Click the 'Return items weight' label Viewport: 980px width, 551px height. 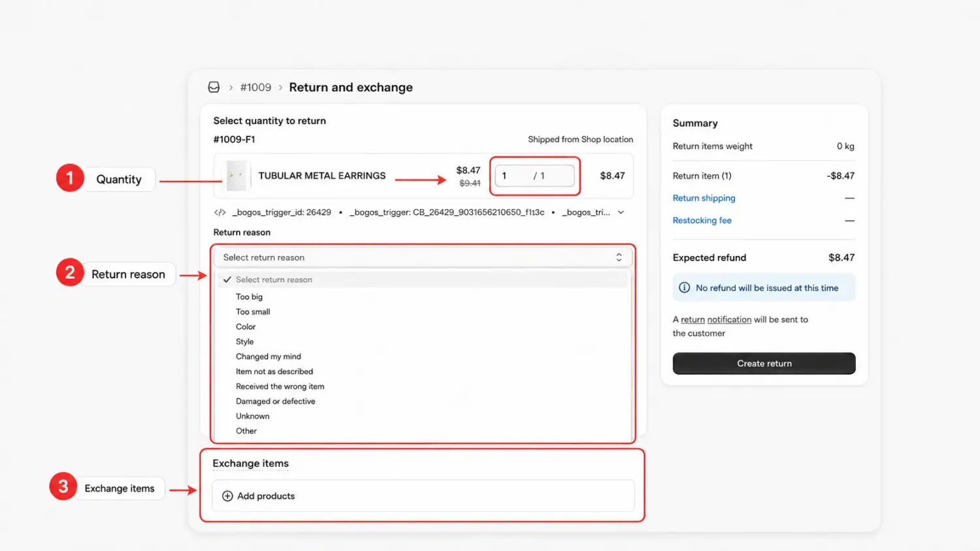click(x=712, y=146)
